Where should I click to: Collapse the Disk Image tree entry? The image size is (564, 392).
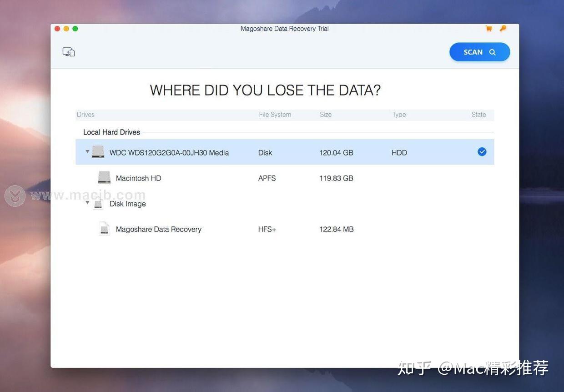coord(87,203)
